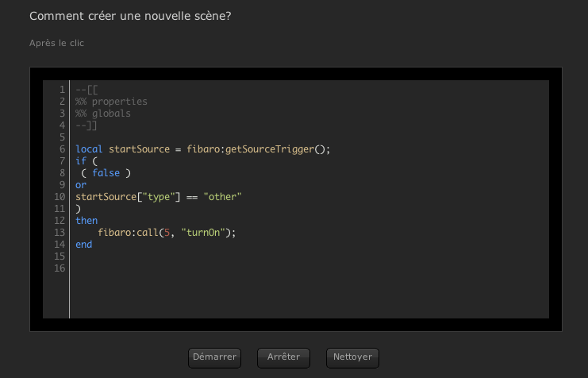Click the "%% properties" comment line
The width and height of the screenshot is (588, 378).
(111, 102)
